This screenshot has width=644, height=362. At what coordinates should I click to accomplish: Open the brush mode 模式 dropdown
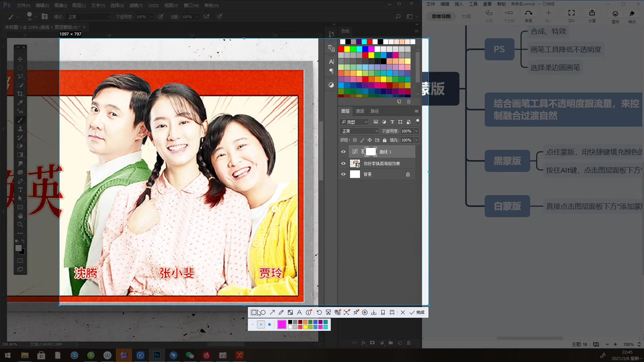89,17
